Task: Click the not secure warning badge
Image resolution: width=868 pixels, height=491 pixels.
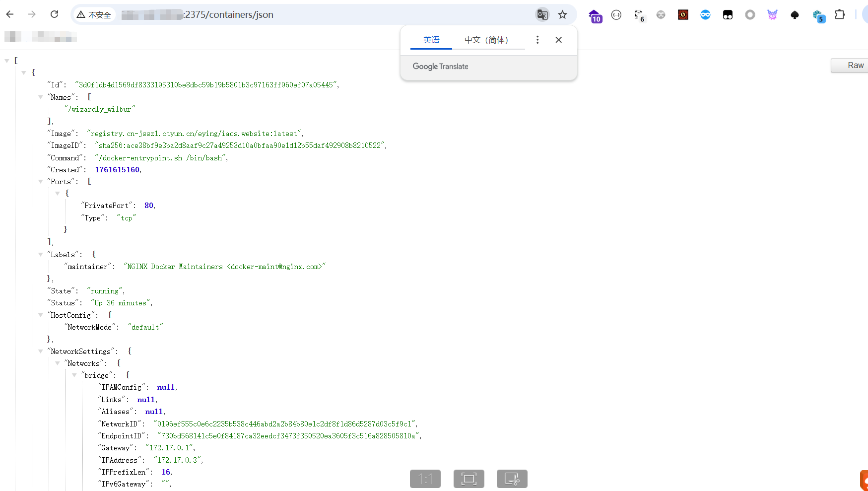Action: [94, 15]
